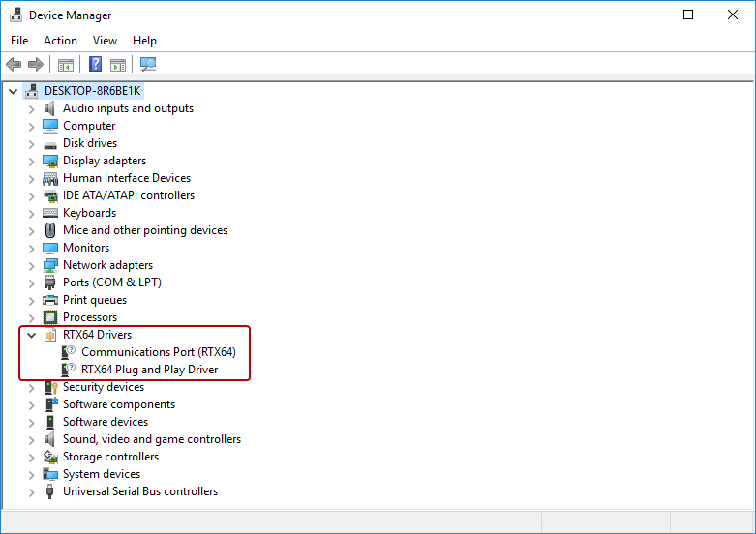756x534 pixels.
Task: Expand the Security devices category
Action: [31, 388]
